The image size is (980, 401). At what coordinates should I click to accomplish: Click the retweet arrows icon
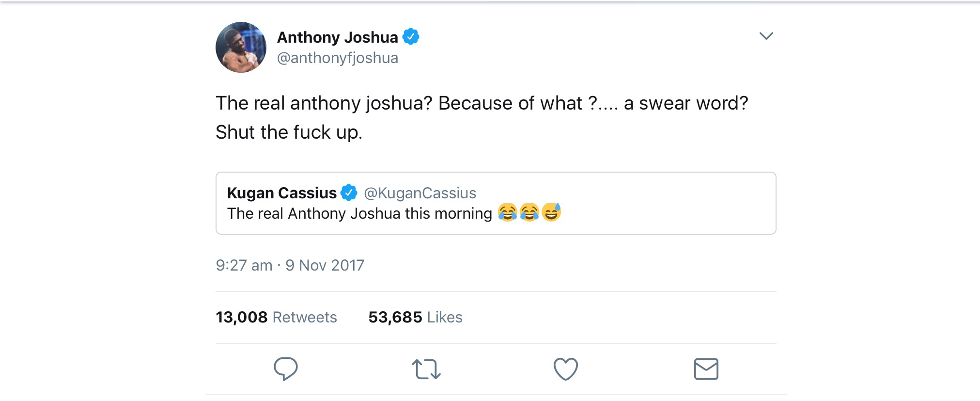click(x=426, y=369)
